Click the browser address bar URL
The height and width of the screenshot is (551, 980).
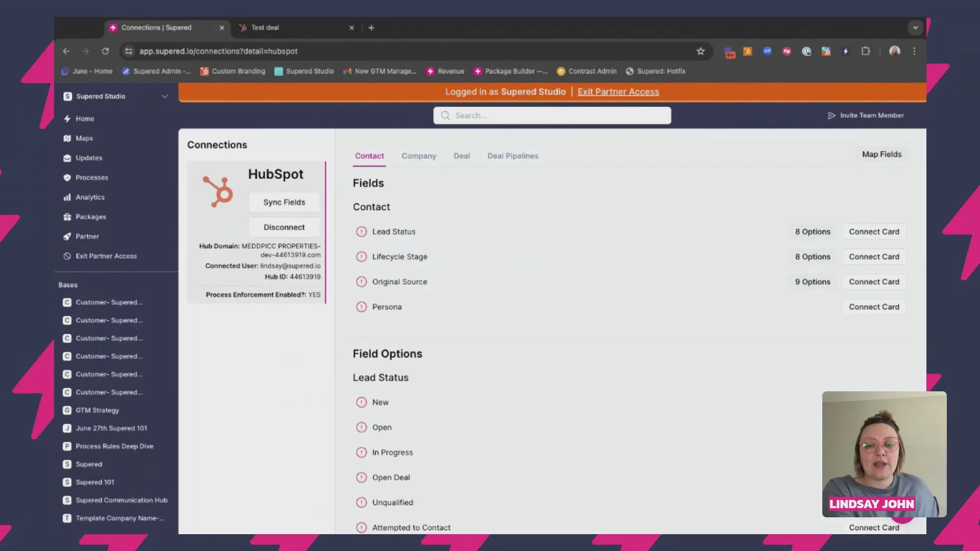pos(218,51)
